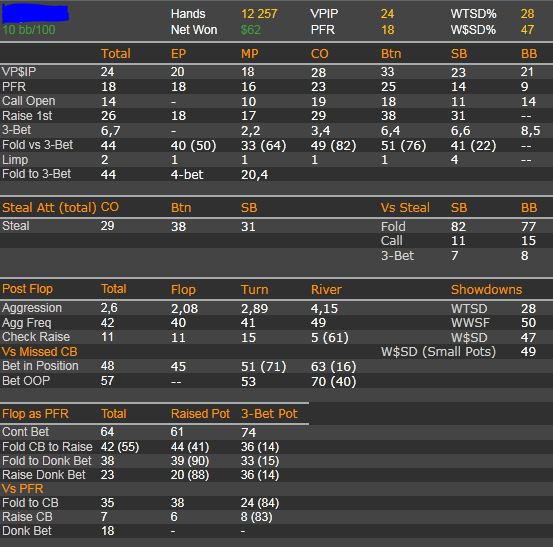Click the Vs PFR heading
This screenshot has width=553, height=547.
(x=23, y=489)
